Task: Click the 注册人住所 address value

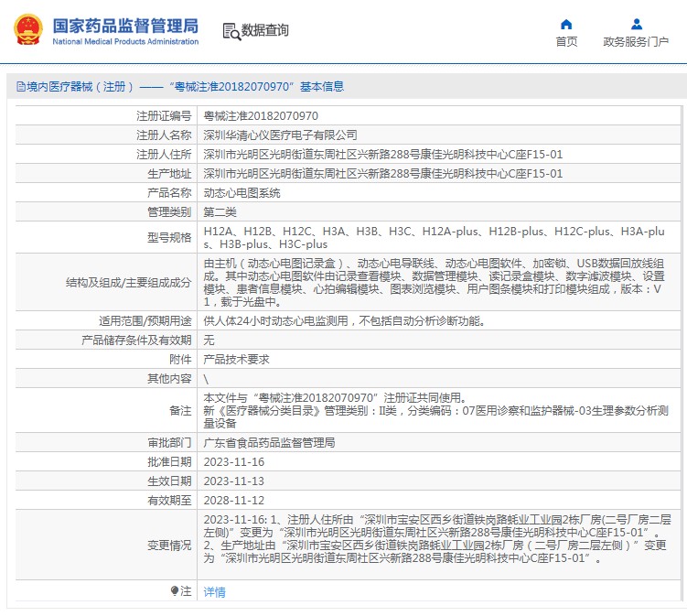Action: (x=383, y=155)
